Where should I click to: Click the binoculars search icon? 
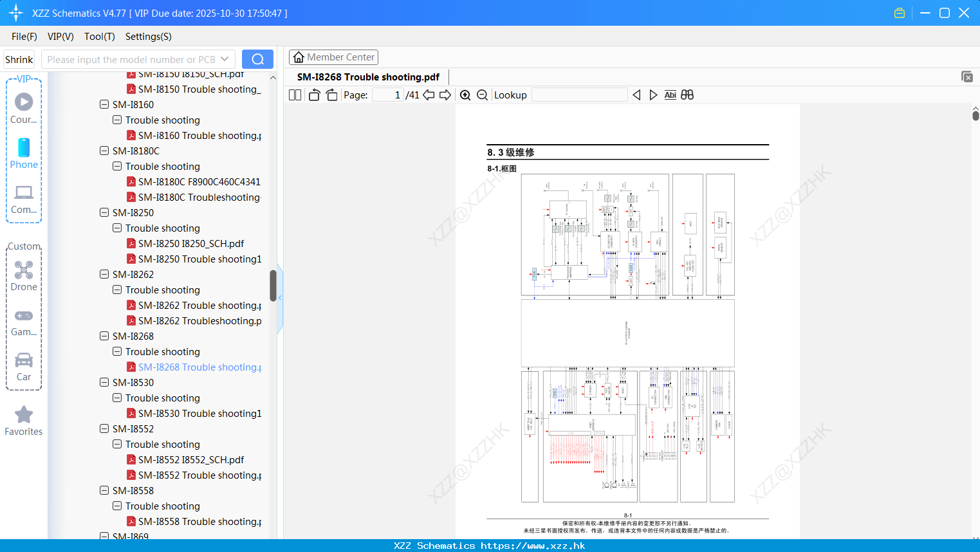click(x=687, y=95)
